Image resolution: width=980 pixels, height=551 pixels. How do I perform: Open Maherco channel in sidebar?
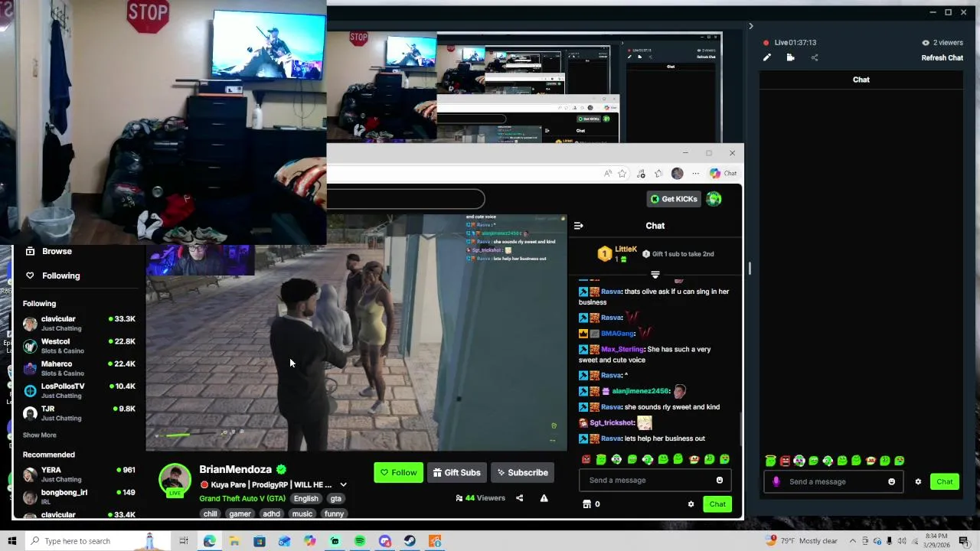79,368
